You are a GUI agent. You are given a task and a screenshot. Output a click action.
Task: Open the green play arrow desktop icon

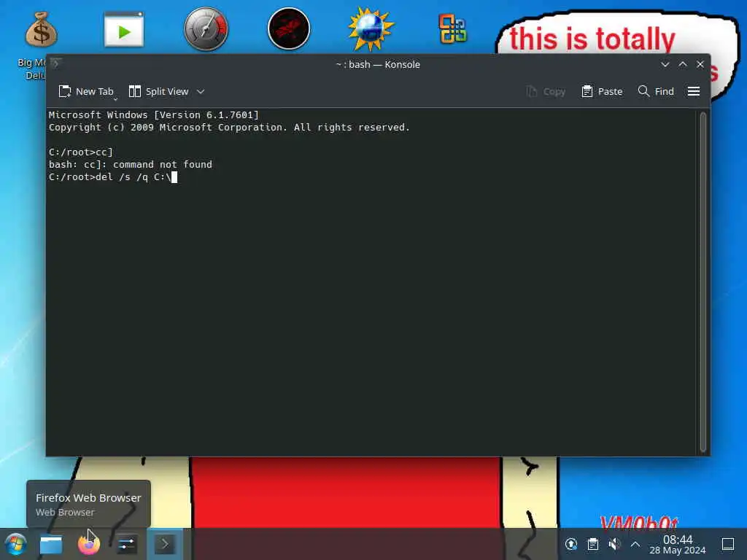pos(124,29)
